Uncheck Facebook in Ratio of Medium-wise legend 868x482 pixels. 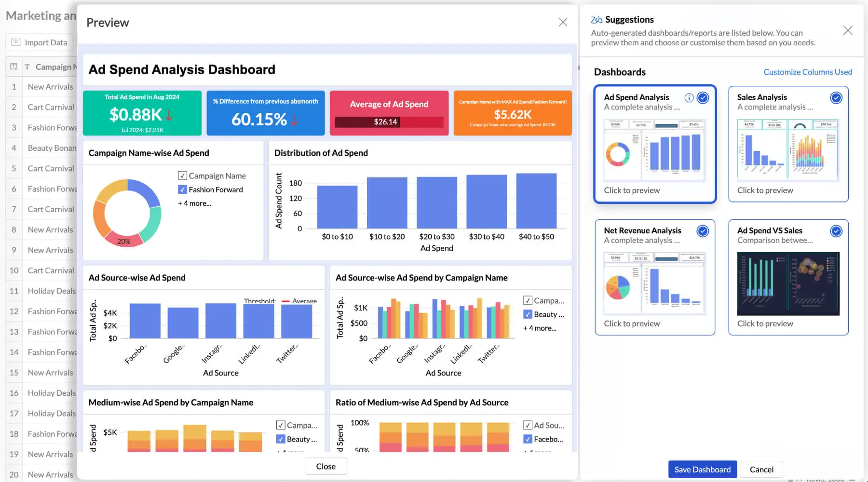tap(528, 439)
